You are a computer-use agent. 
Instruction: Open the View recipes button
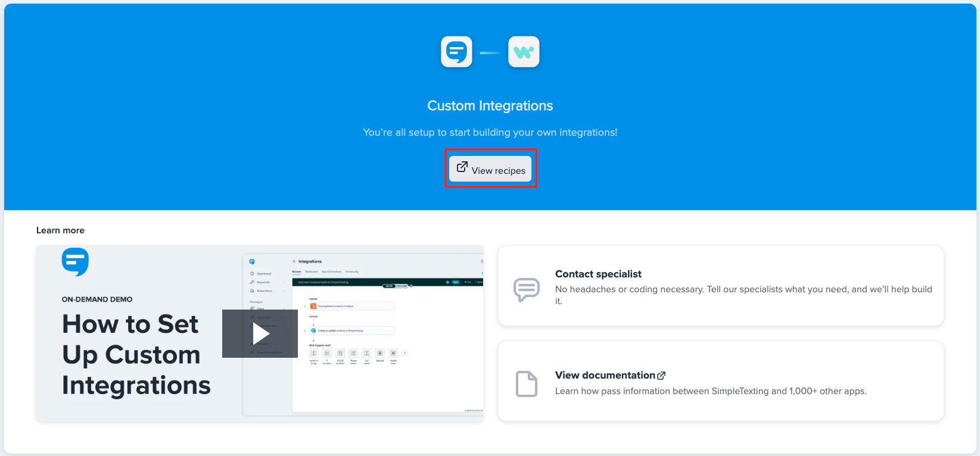coord(490,168)
